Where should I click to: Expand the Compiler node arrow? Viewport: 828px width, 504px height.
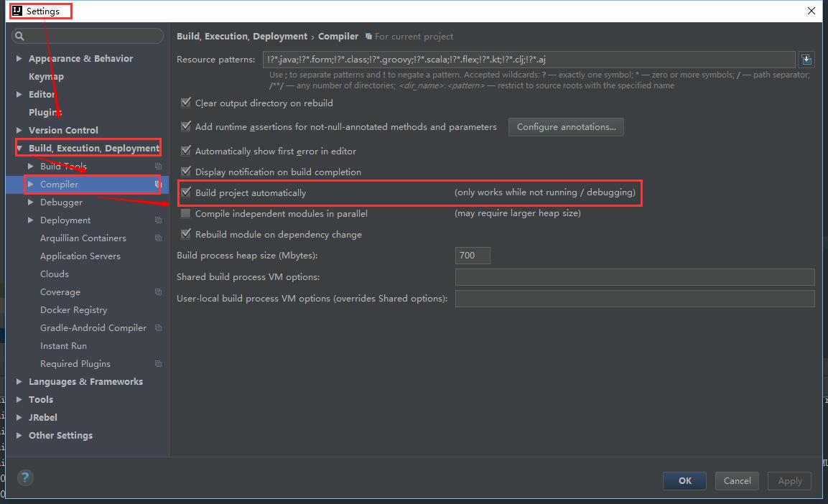click(31, 185)
